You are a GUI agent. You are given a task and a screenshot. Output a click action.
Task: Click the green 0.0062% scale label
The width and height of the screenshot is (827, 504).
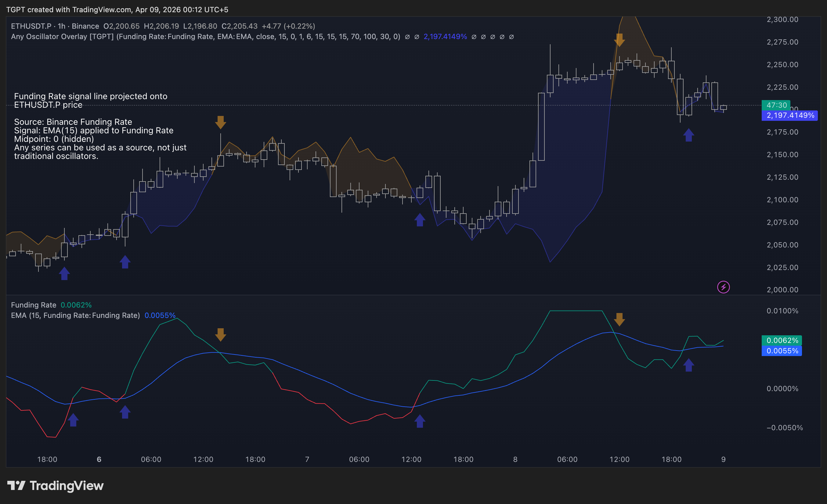782,340
